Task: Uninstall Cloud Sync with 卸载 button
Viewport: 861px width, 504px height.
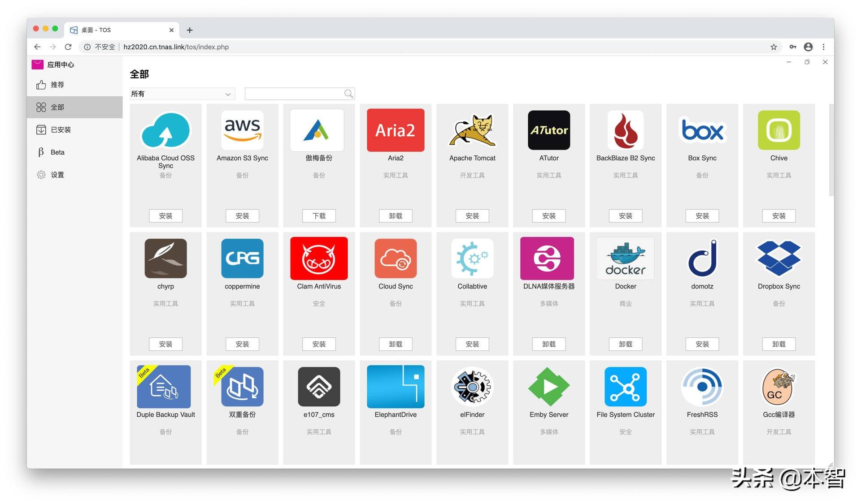Action: click(x=395, y=344)
